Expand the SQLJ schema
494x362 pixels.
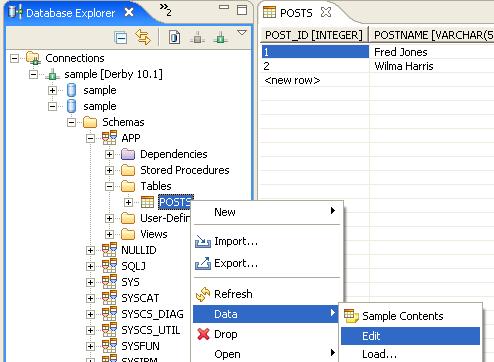tap(90, 266)
